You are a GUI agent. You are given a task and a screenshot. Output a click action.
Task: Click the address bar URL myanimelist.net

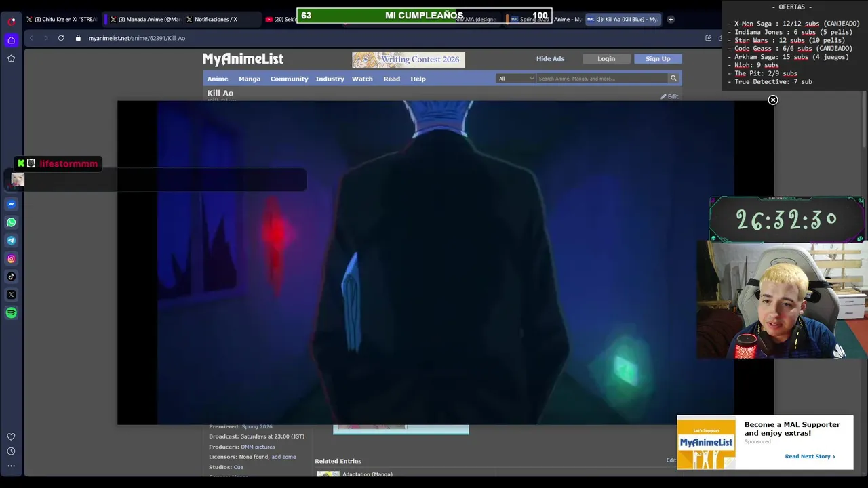pyautogui.click(x=137, y=39)
